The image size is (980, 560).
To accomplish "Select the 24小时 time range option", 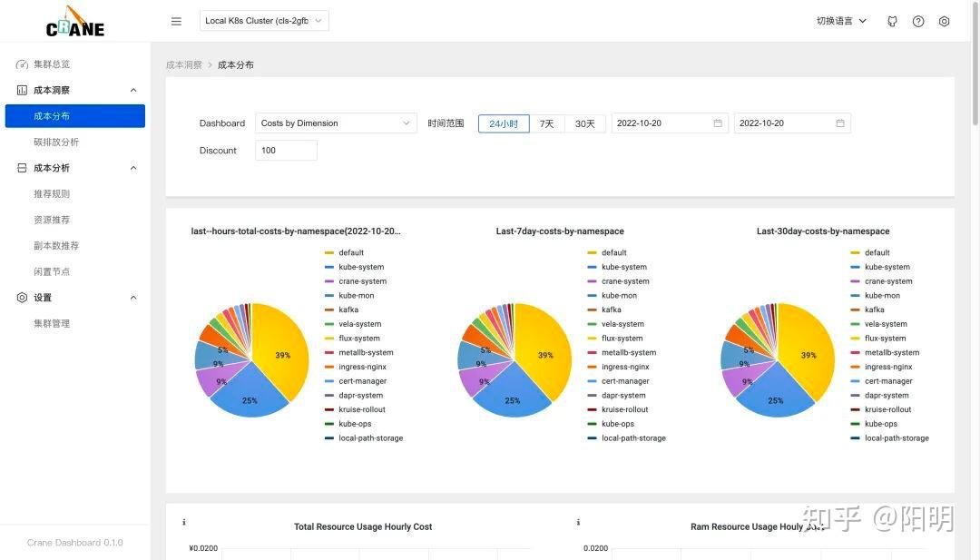I will pyautogui.click(x=504, y=123).
